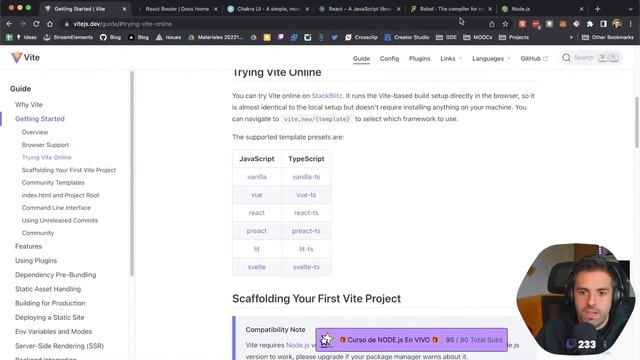The width and height of the screenshot is (640, 360).
Task: Click the Vite logo
Action: pyautogui.click(x=25, y=58)
